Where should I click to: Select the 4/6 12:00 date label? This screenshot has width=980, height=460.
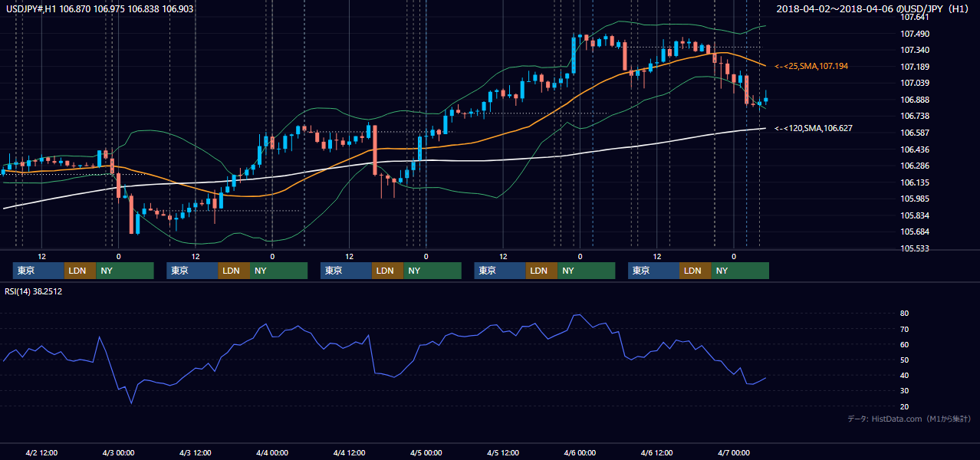point(656,452)
